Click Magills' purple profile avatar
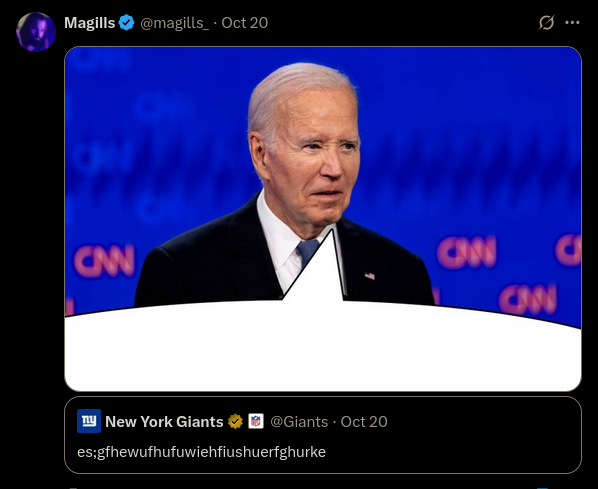 (36, 32)
